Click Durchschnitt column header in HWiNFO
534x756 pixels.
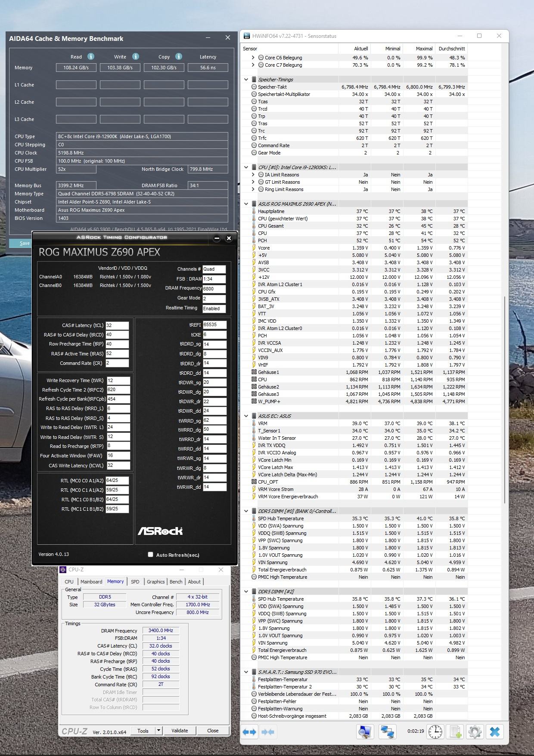tap(451, 49)
